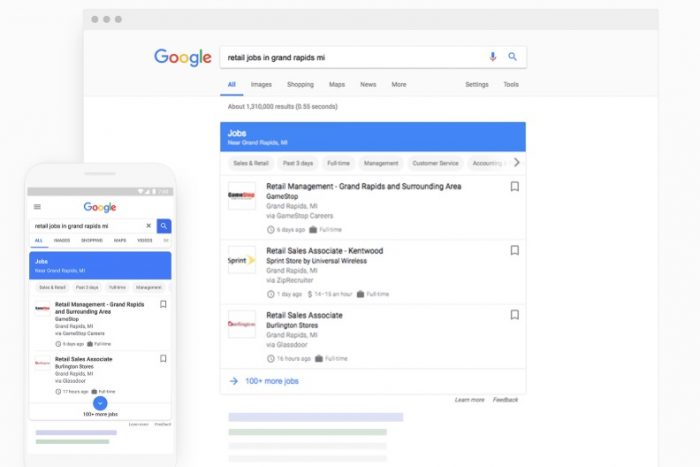Open search Settings
This screenshot has height=467, width=700.
pyautogui.click(x=476, y=84)
